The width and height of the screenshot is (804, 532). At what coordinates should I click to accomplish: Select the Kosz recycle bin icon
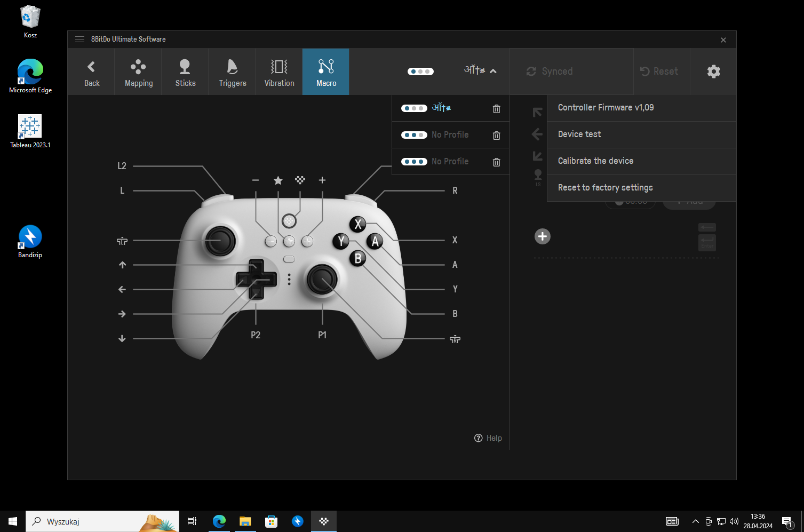coord(30,22)
